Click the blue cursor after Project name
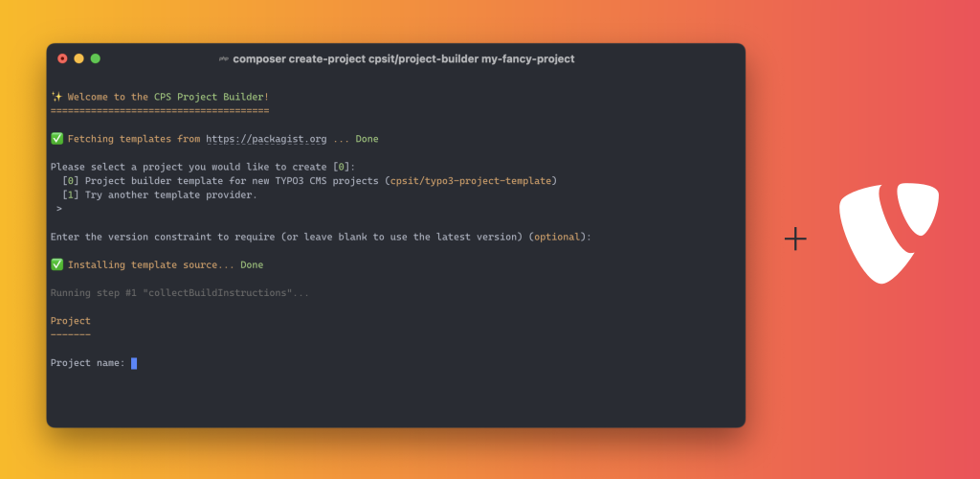 [134, 363]
